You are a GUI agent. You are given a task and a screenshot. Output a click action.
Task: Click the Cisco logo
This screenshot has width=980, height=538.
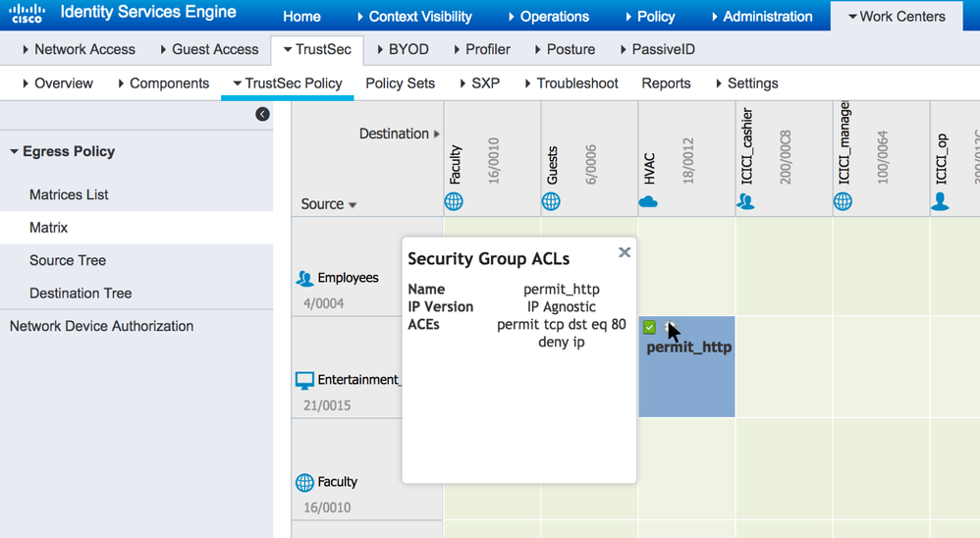click(x=27, y=13)
